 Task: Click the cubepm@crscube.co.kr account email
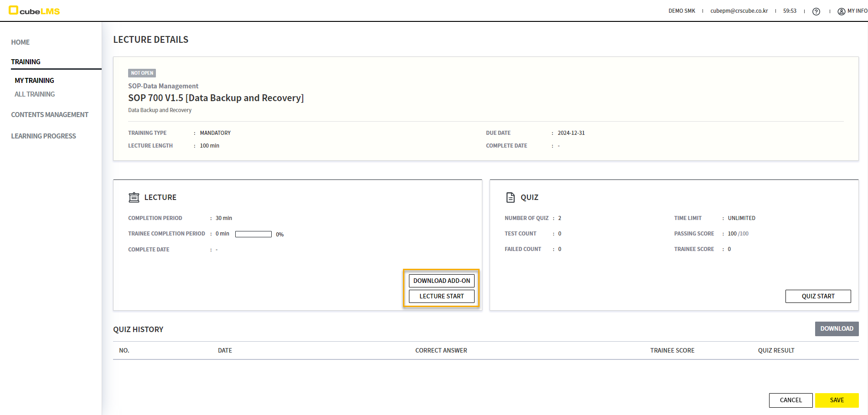[739, 11]
